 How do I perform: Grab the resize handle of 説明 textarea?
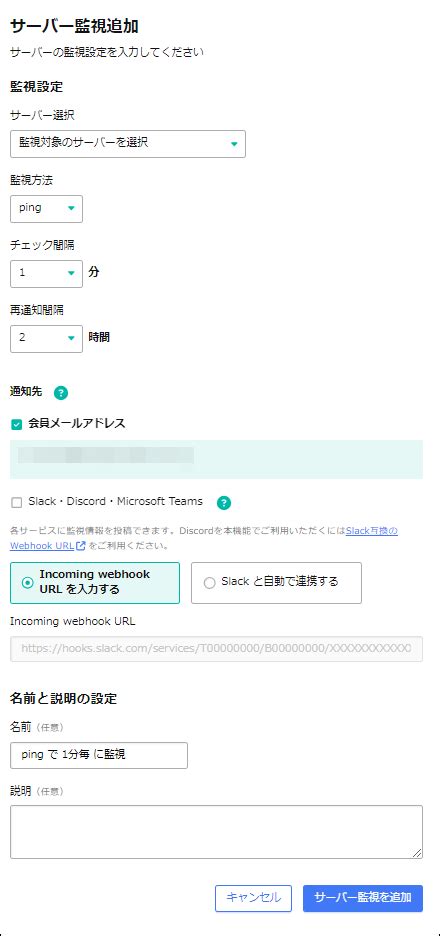point(417,853)
